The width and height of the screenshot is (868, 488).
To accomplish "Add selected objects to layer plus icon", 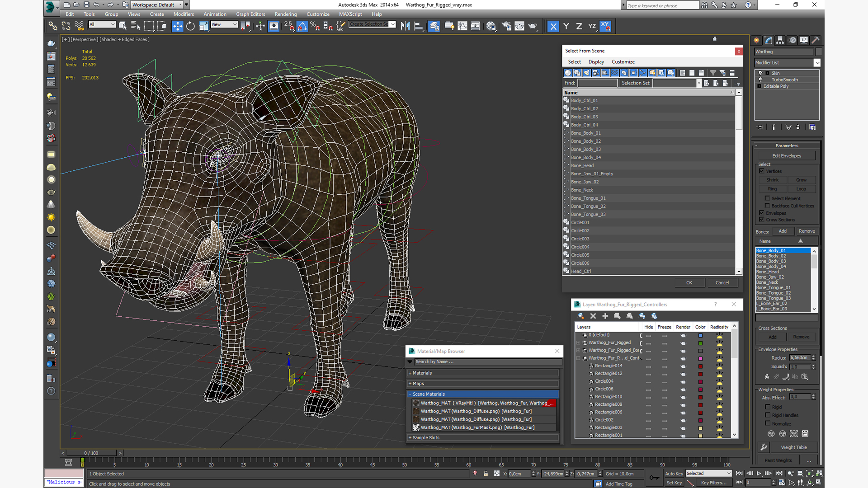I will 605,316.
